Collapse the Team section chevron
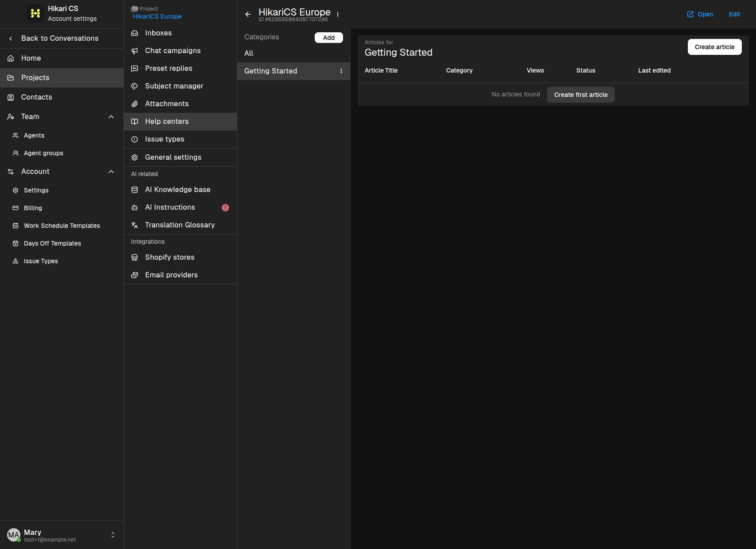756x549 pixels. point(111,117)
